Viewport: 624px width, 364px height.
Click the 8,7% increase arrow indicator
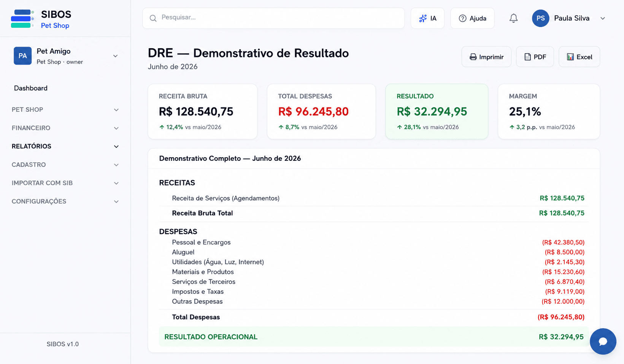281,127
